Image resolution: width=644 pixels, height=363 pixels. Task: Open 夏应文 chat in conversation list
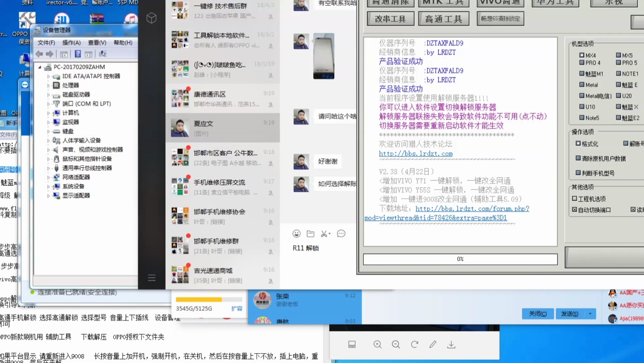tap(223, 128)
